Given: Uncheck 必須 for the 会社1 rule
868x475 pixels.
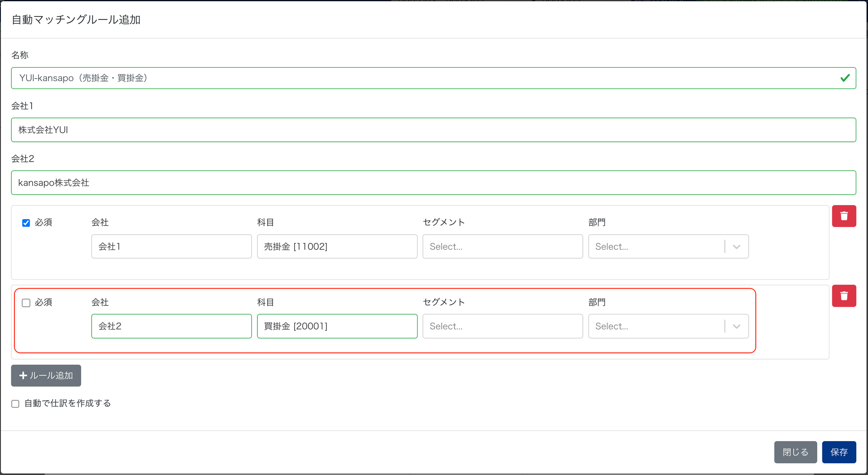Looking at the screenshot, I should (x=26, y=223).
